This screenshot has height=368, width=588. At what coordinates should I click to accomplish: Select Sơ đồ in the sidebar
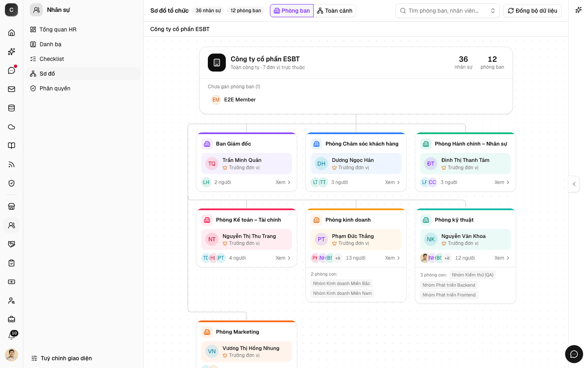[83, 74]
